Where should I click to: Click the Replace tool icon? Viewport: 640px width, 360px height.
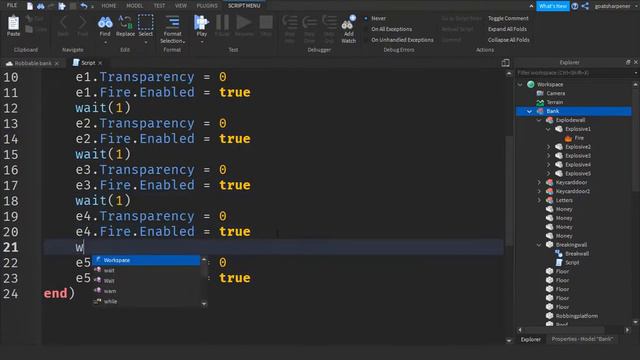pos(125,23)
